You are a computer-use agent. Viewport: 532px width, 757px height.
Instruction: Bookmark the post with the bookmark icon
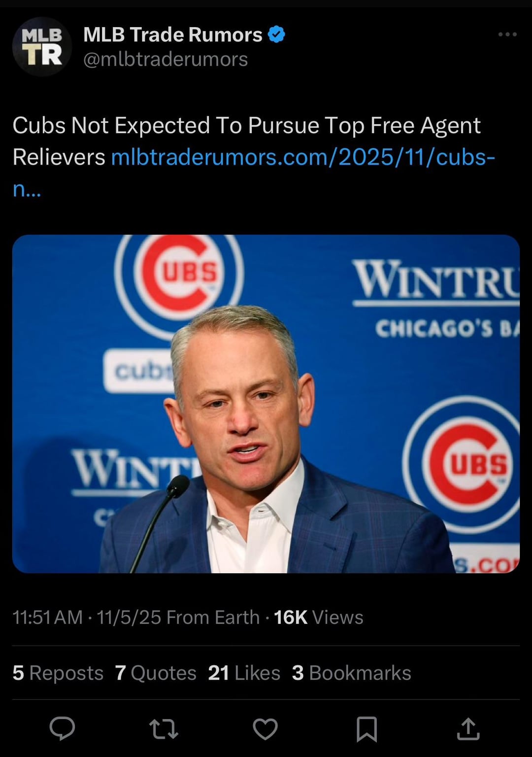366,729
